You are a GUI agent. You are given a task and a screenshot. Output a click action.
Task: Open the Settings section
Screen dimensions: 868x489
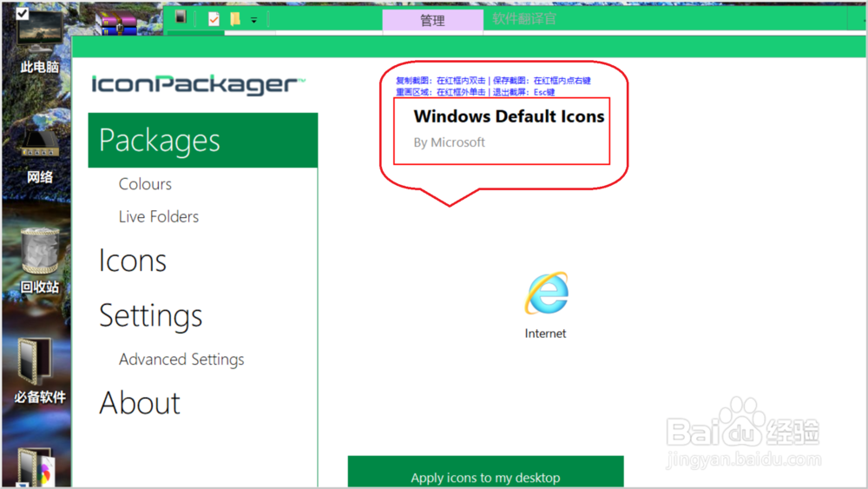pos(150,315)
